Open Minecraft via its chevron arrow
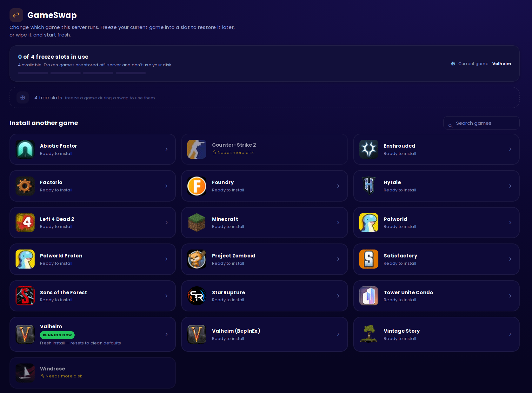 pyautogui.click(x=338, y=223)
